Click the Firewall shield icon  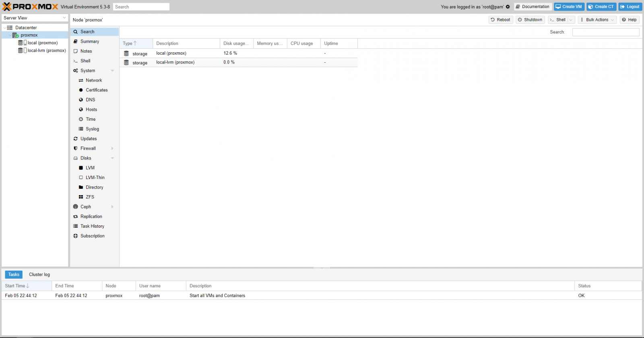click(75, 148)
